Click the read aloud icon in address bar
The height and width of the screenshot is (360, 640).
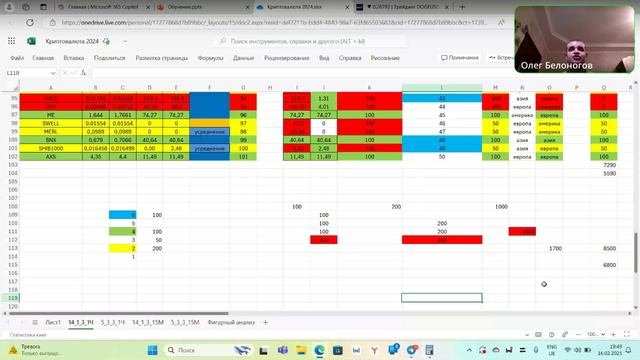point(501,22)
